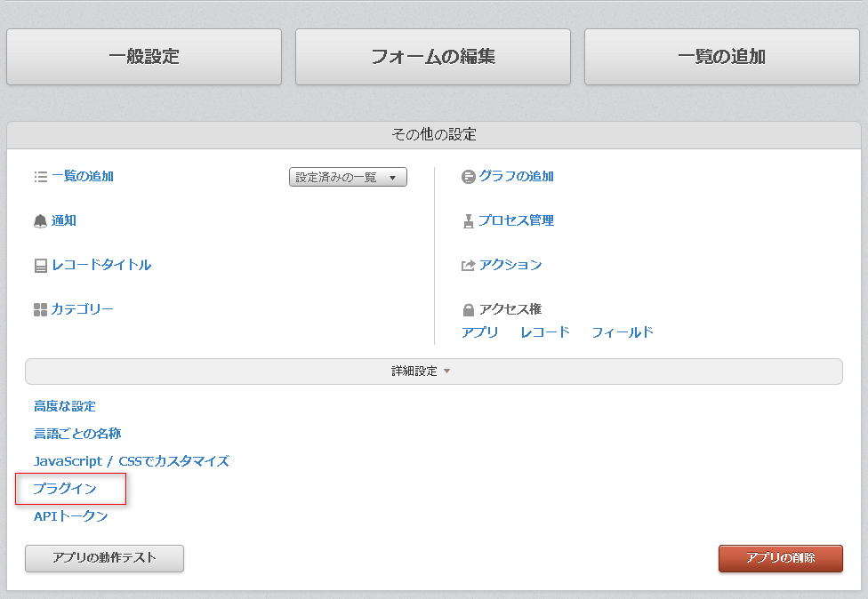The image size is (868, 599).
Task: Open the フィールド access rights link
Action: tap(623, 331)
